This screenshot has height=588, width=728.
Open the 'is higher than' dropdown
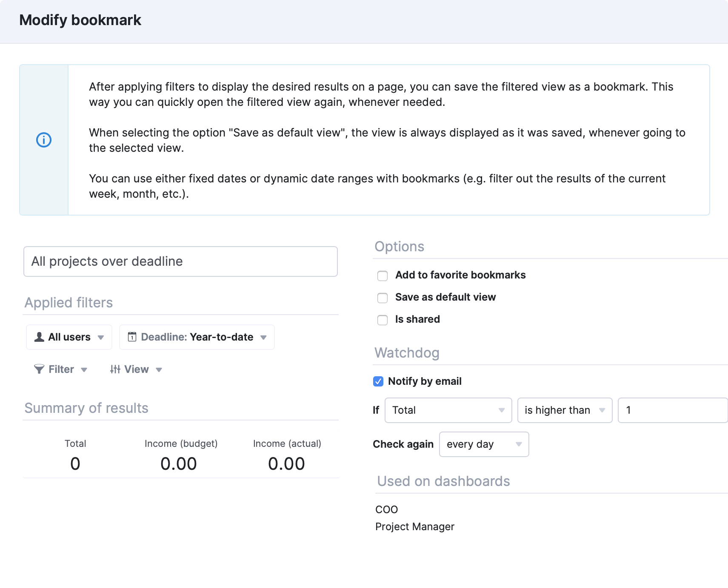pos(565,410)
